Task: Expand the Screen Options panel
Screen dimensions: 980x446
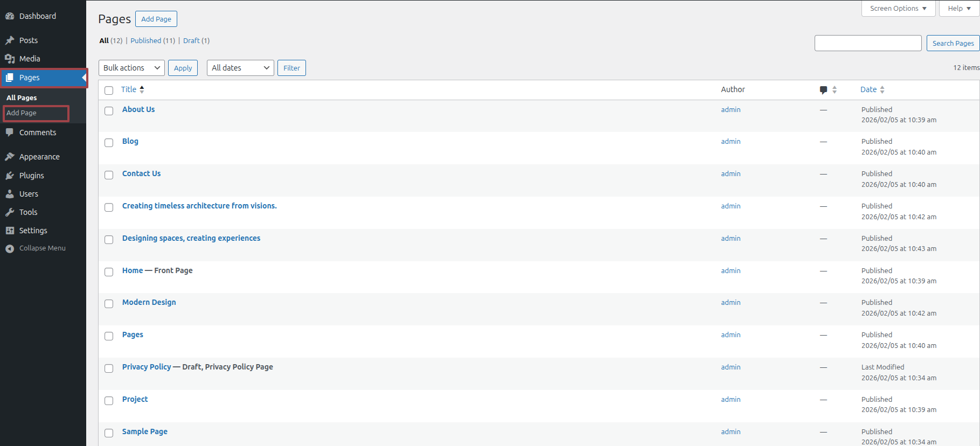Action: point(898,9)
